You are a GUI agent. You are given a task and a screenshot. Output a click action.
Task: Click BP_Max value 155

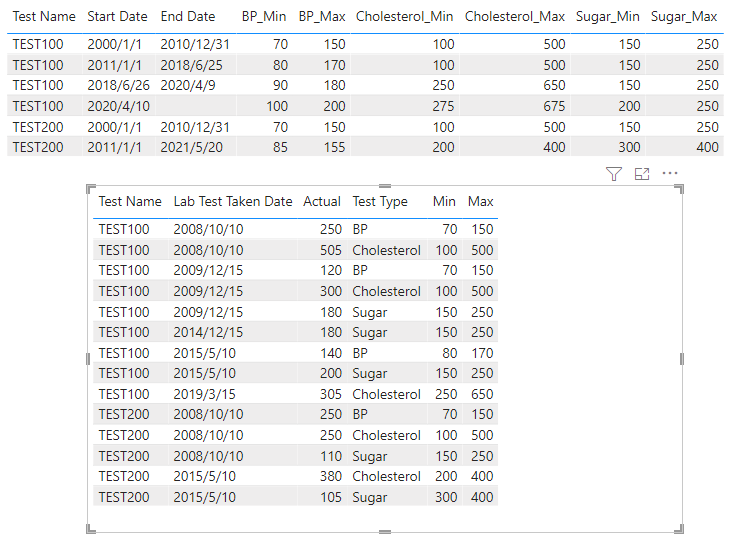click(x=334, y=148)
